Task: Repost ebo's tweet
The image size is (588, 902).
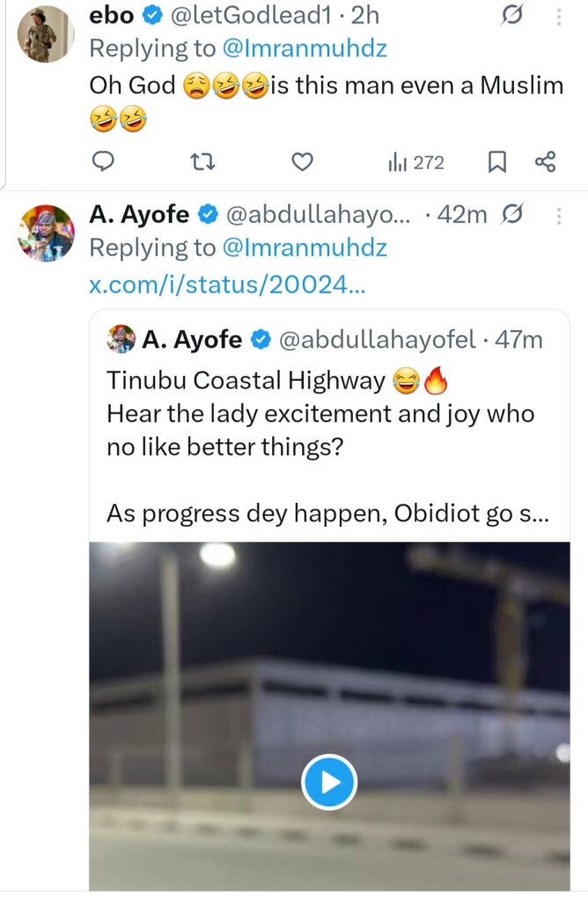Action: [x=203, y=162]
